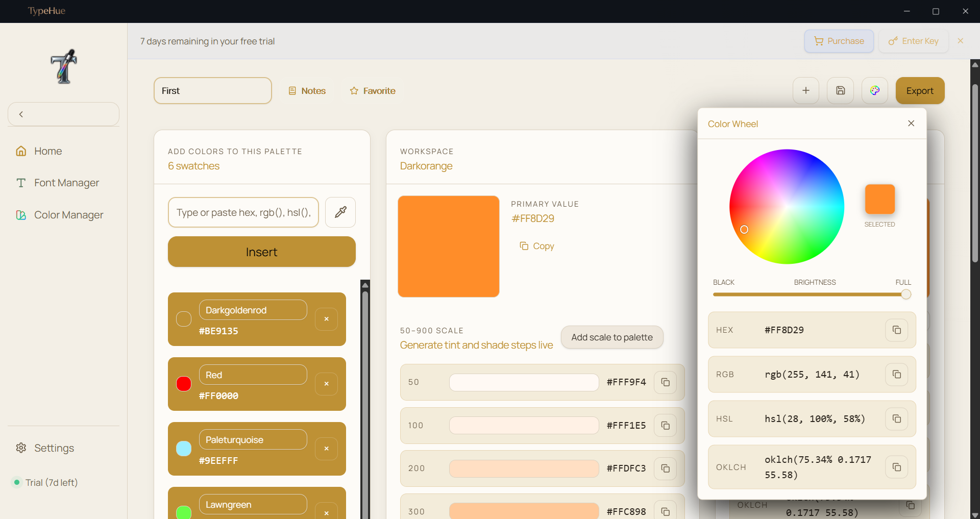Click the selected color preview swatch

coord(879,199)
